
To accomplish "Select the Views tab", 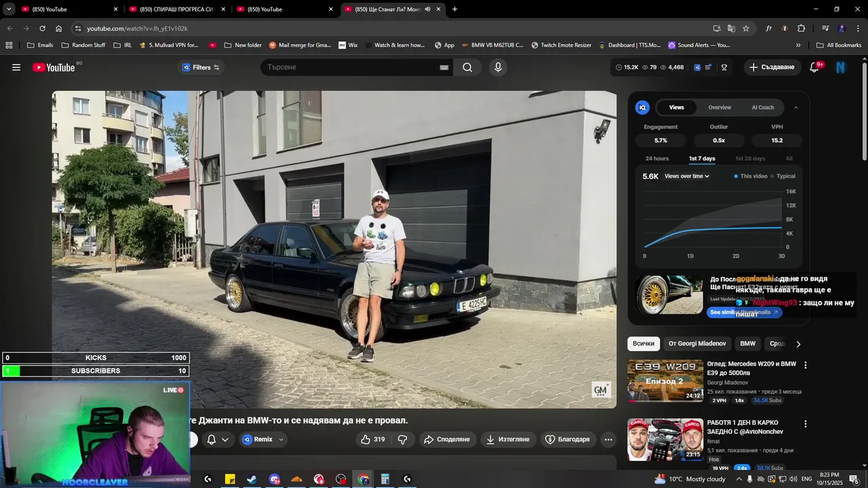I will pyautogui.click(x=677, y=107).
